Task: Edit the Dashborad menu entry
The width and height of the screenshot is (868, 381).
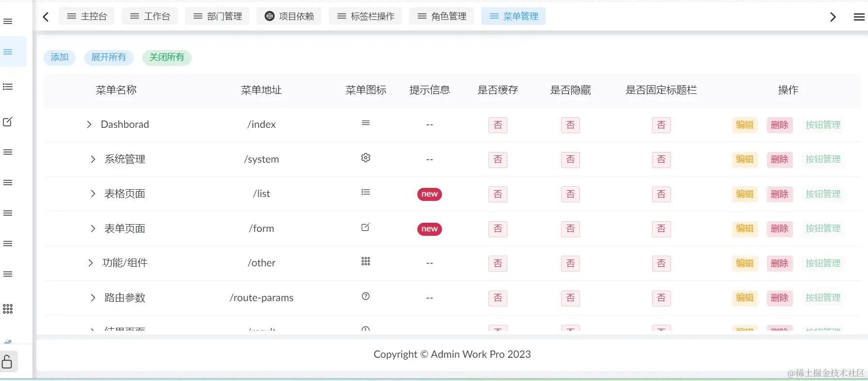Action: pos(745,125)
